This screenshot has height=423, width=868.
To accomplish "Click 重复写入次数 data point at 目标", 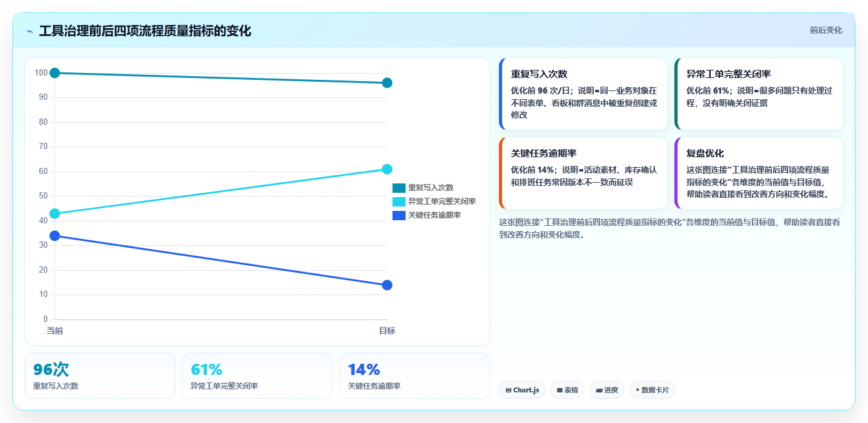I will [387, 83].
